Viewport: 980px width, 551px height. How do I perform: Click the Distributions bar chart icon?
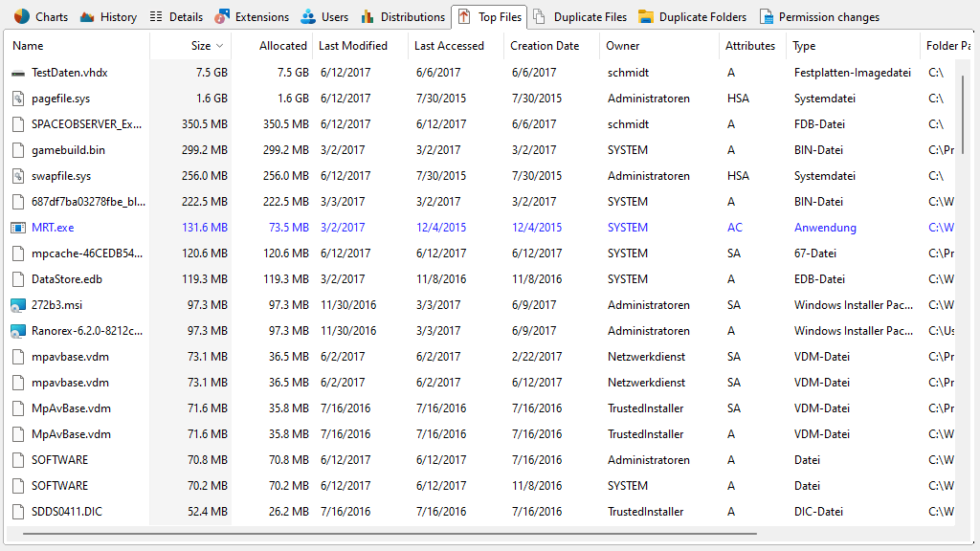tap(367, 16)
